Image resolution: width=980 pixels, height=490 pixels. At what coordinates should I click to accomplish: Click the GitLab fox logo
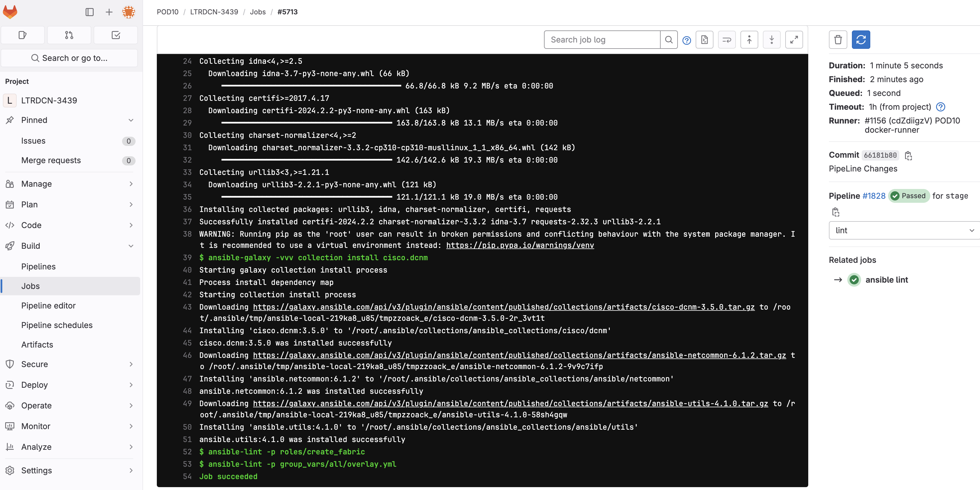[x=10, y=12]
